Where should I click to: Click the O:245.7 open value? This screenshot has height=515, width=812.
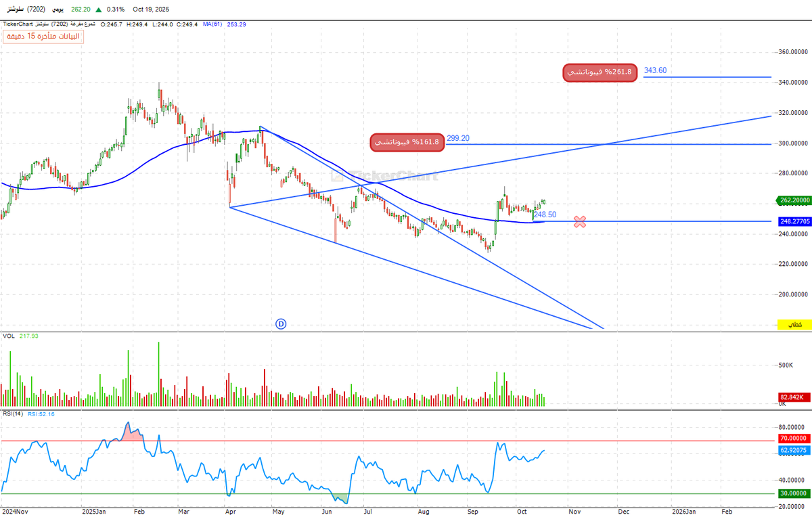pyautogui.click(x=111, y=24)
